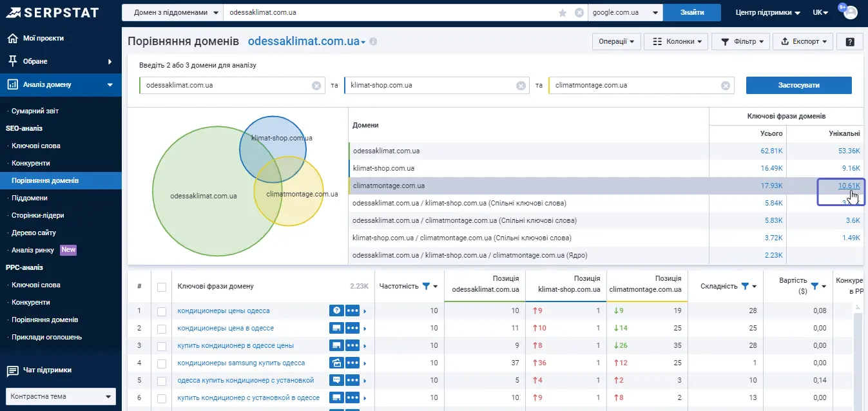Click the Застосувати button

799,85
